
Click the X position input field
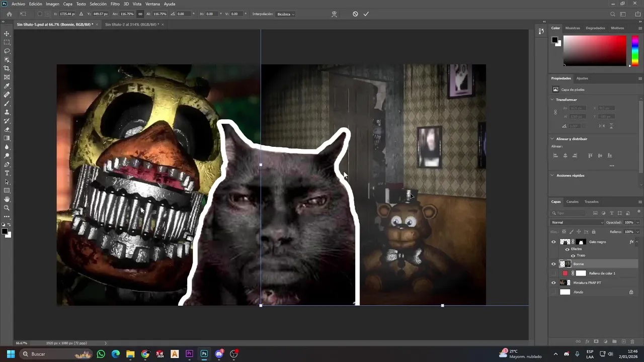click(x=66, y=14)
